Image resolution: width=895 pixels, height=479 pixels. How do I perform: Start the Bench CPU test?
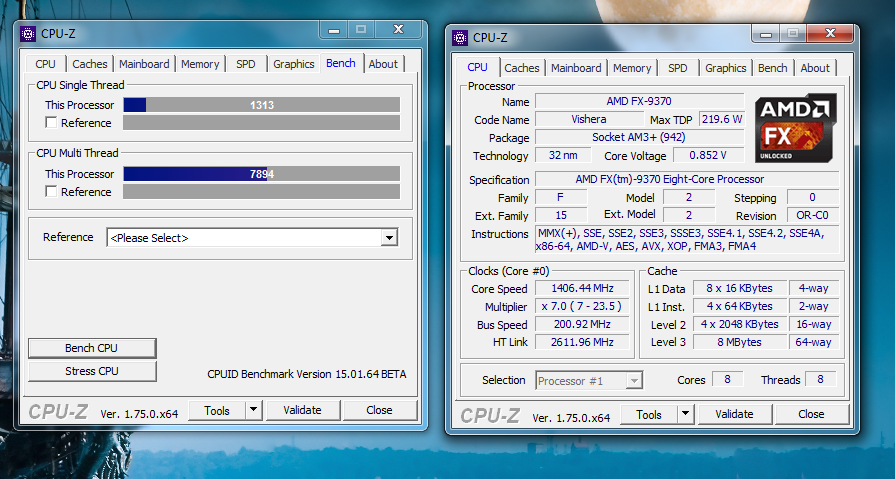click(91, 348)
